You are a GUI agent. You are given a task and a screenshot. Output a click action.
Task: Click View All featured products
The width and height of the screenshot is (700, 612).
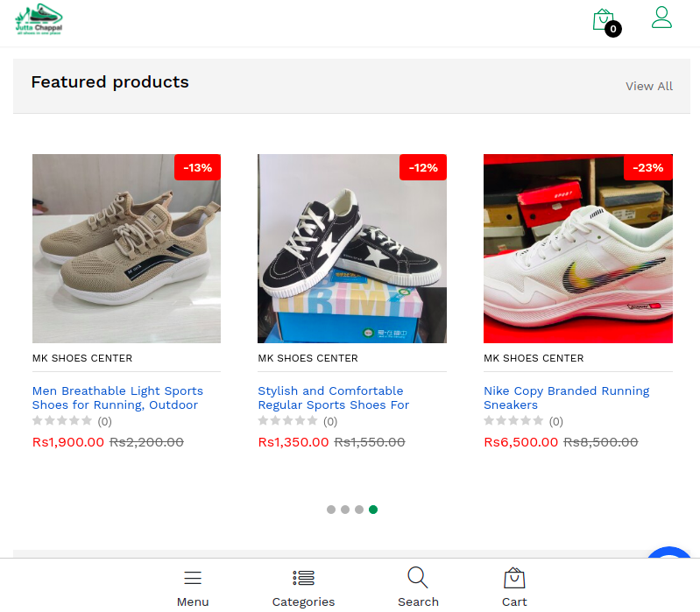(x=648, y=86)
